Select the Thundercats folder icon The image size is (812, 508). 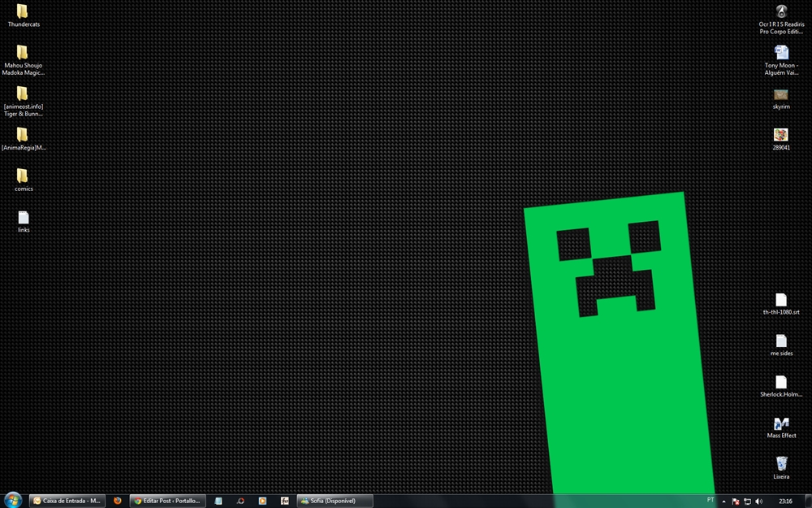[x=22, y=11]
